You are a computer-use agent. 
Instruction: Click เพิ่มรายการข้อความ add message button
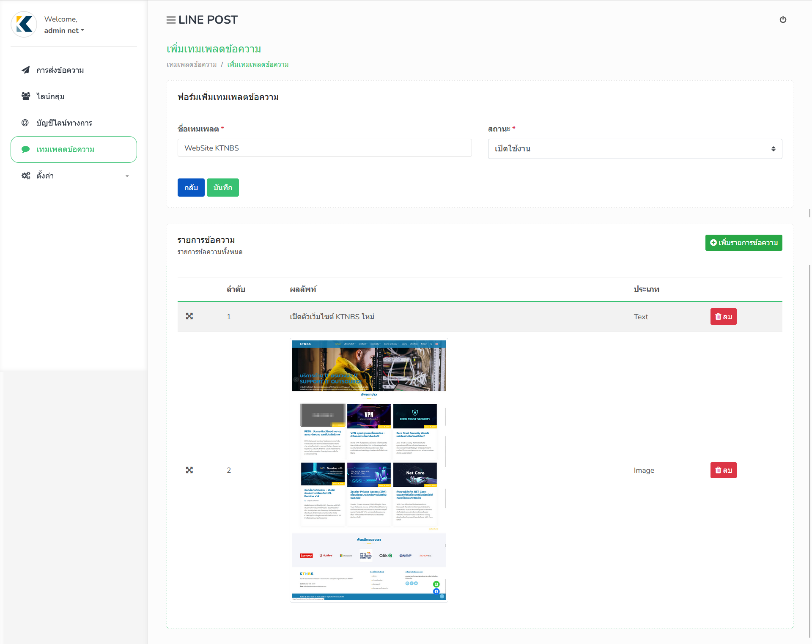[744, 243]
